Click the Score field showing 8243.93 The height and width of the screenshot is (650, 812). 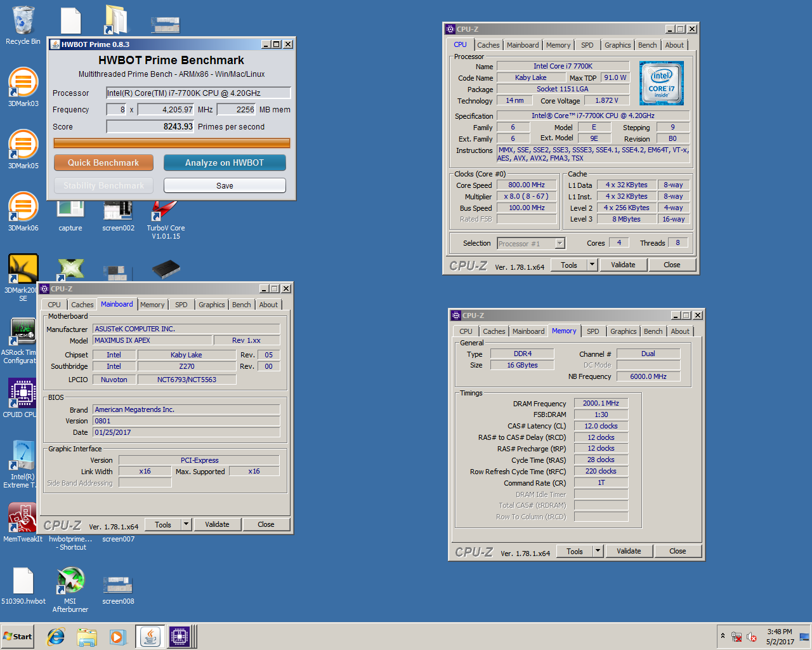pos(150,126)
